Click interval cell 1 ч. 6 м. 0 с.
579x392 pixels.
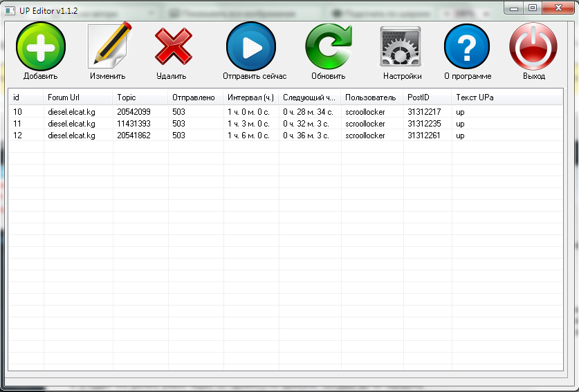pos(248,136)
